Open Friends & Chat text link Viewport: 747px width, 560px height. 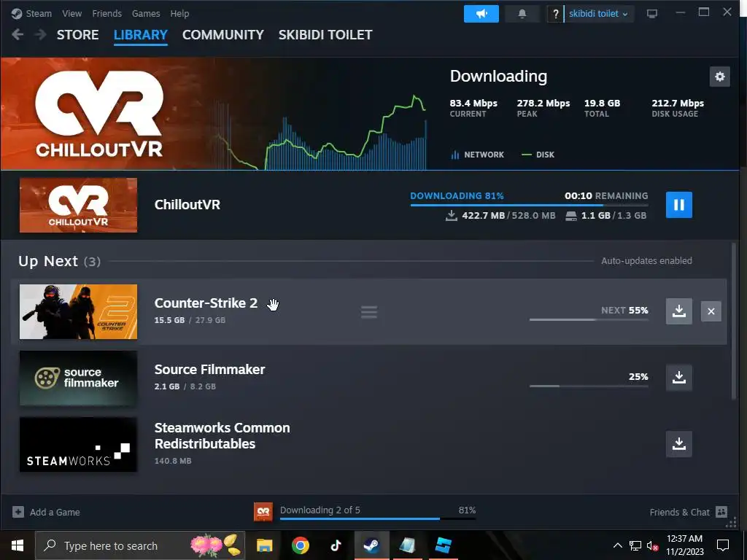pos(680,513)
